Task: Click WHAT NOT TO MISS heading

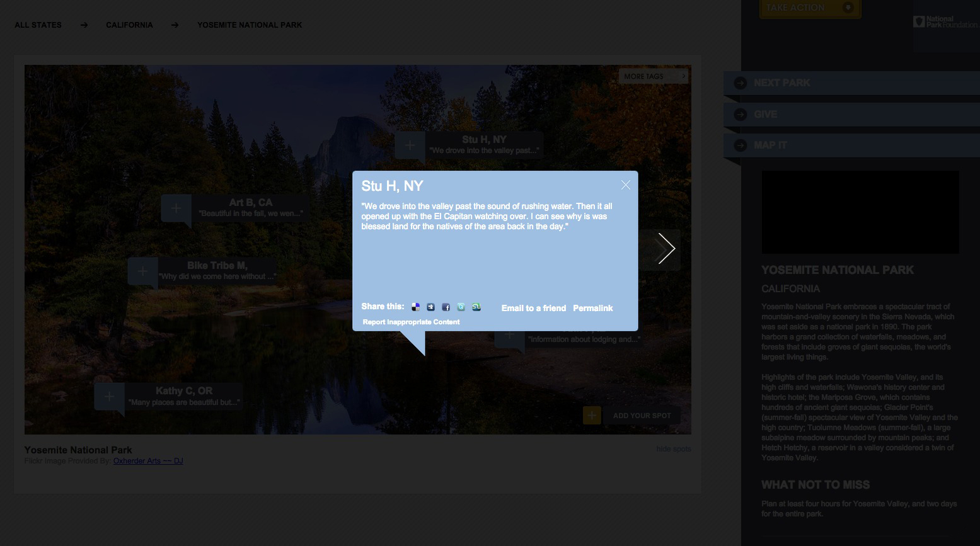Action: click(x=816, y=485)
